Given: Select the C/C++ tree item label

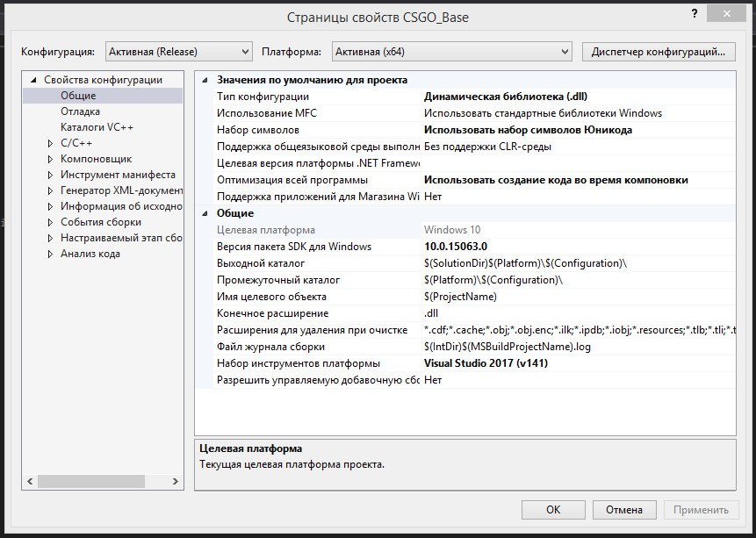Looking at the screenshot, I should pyautogui.click(x=76, y=143).
